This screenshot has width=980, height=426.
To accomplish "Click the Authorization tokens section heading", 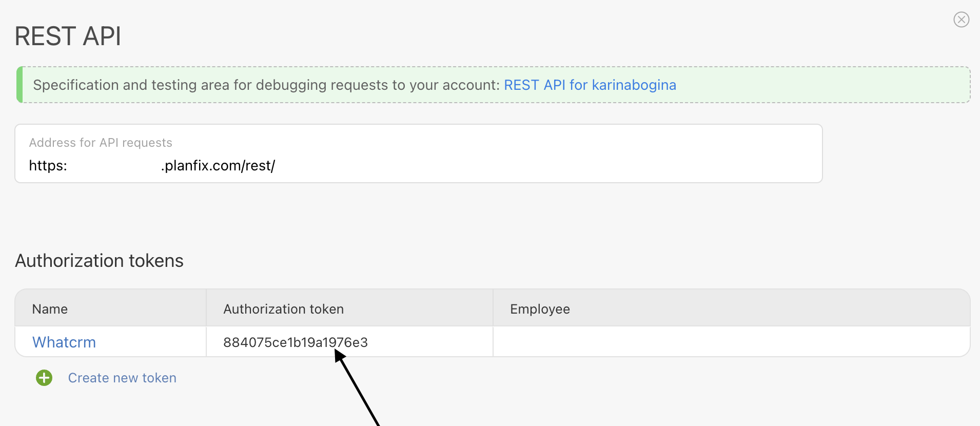I will pyautogui.click(x=99, y=261).
